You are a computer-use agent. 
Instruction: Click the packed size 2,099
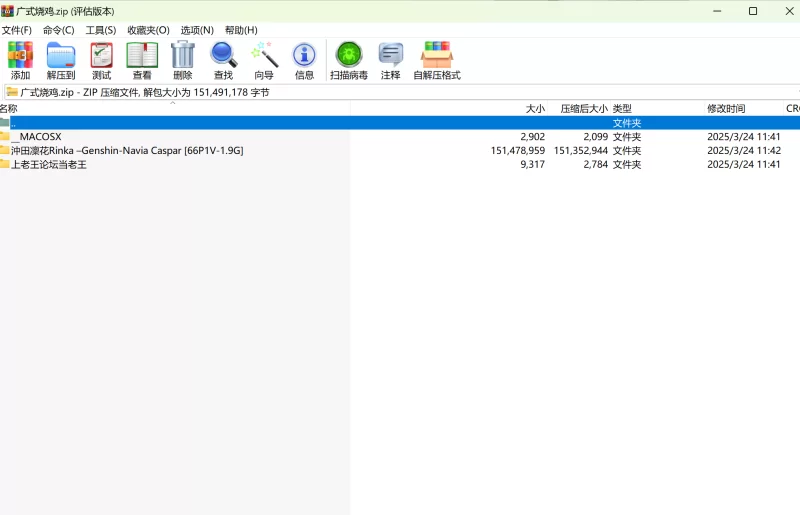[x=596, y=137]
